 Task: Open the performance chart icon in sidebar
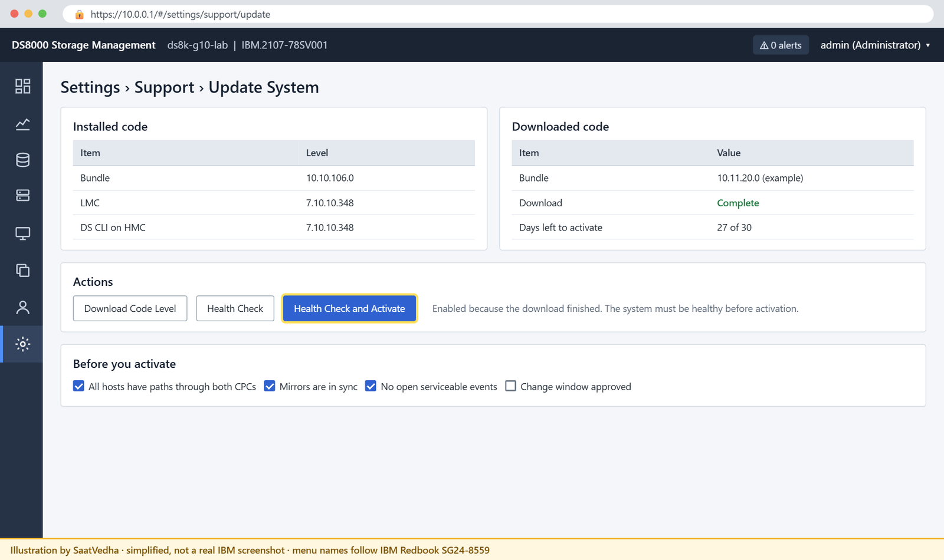(x=22, y=124)
